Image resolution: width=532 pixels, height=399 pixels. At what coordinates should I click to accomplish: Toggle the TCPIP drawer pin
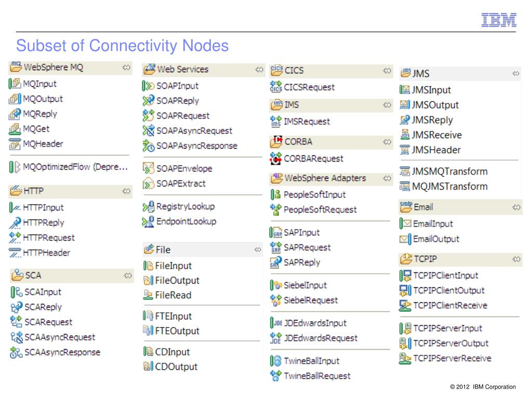click(516, 259)
